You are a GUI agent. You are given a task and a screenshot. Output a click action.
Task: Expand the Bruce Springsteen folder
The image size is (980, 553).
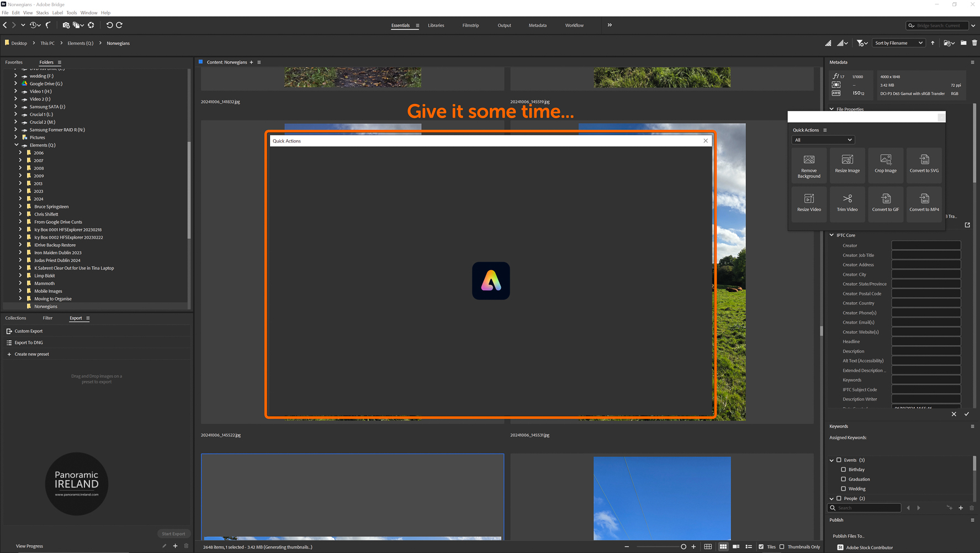[x=20, y=207]
